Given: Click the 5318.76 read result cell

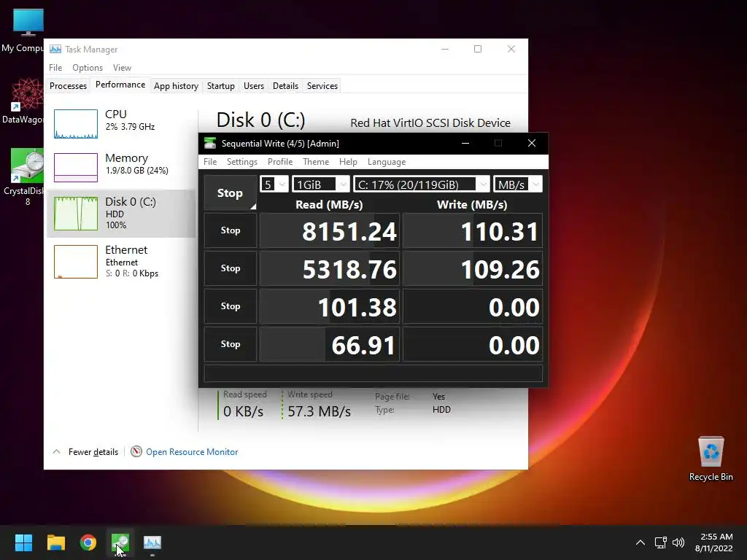Looking at the screenshot, I should click(329, 268).
